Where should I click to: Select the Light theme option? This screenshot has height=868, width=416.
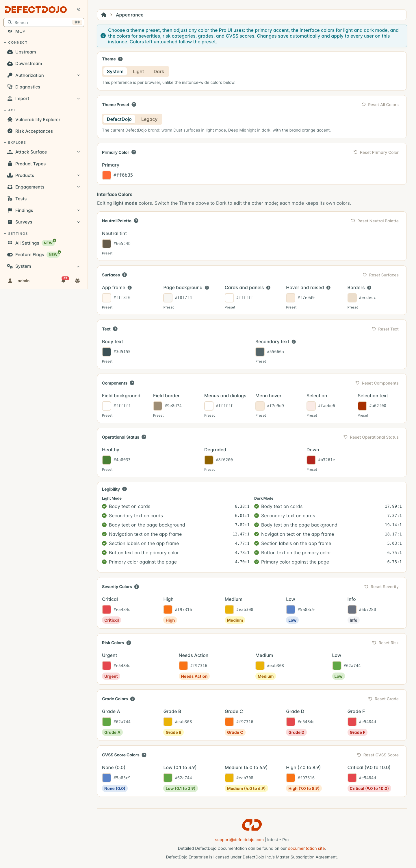[x=138, y=71]
